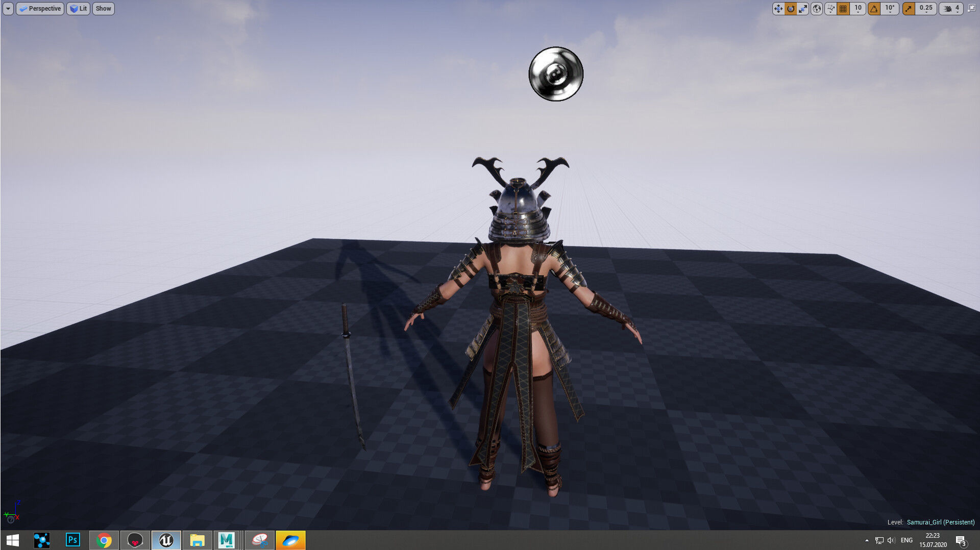The image size is (980, 550).
Task: Maximize or restore the viewport
Action: pyautogui.click(x=972, y=8)
